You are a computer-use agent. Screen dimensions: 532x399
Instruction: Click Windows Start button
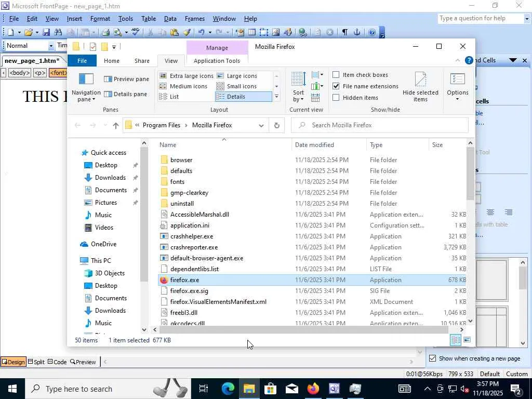[12, 389]
